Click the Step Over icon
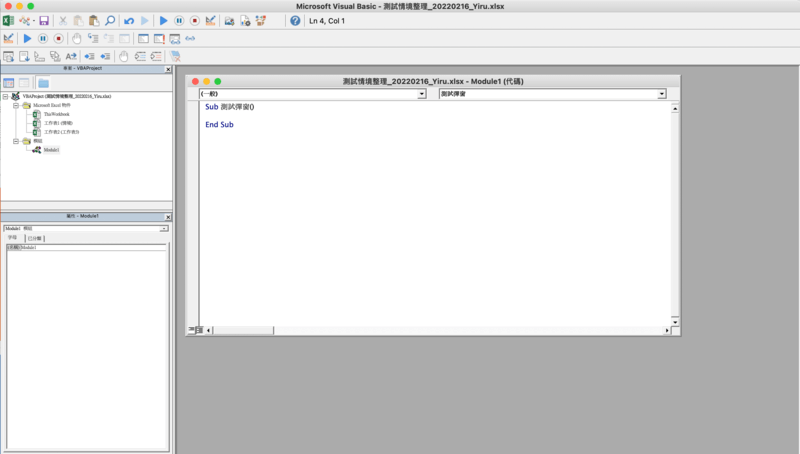 (109, 38)
